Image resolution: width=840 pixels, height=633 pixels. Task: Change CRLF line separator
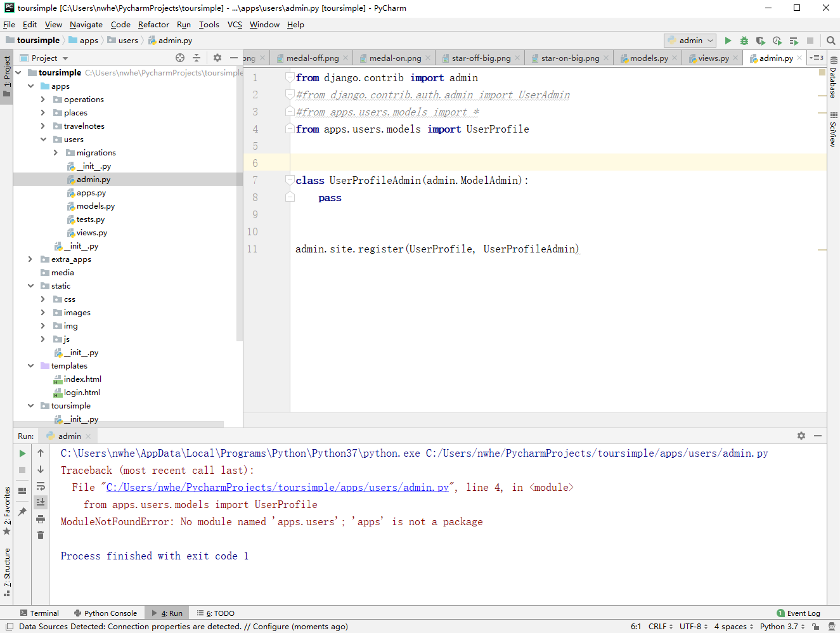pos(661,626)
